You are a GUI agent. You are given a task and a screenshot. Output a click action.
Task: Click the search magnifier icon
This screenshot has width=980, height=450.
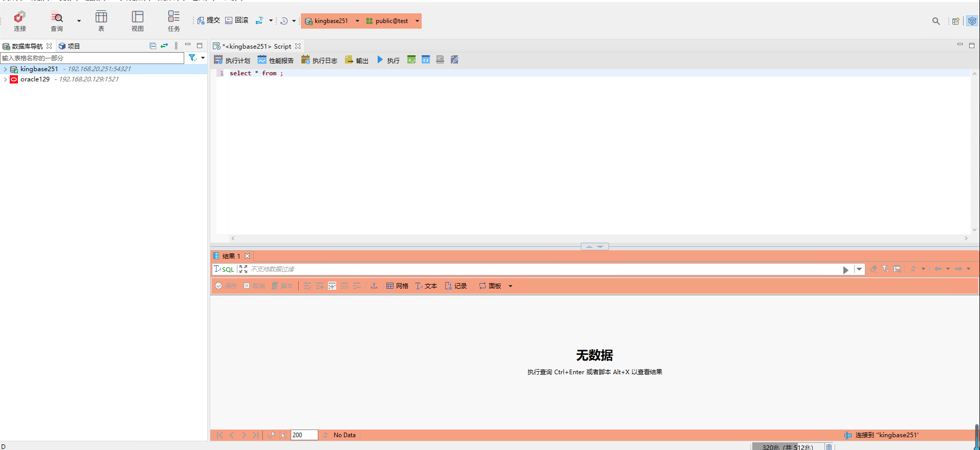pyautogui.click(x=936, y=21)
